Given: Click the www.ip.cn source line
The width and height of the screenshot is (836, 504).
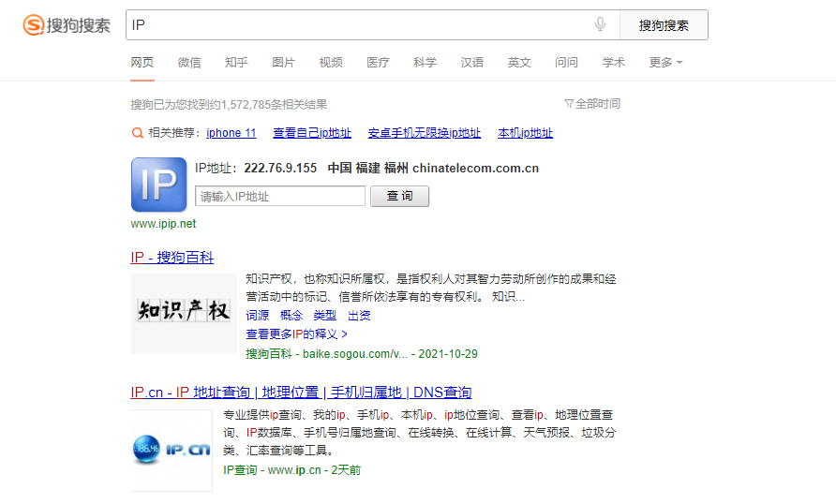Looking at the screenshot, I should [292, 470].
